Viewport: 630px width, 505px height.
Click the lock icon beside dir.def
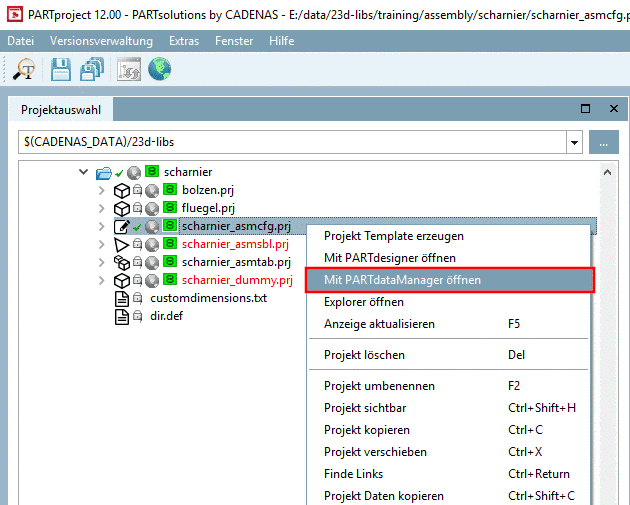pos(137,316)
